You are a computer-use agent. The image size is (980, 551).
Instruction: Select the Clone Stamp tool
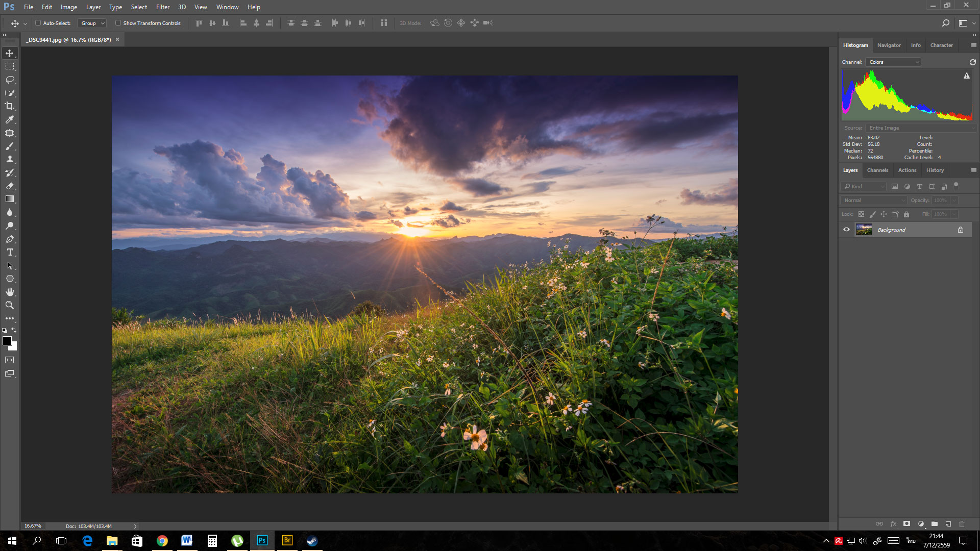[x=10, y=159]
